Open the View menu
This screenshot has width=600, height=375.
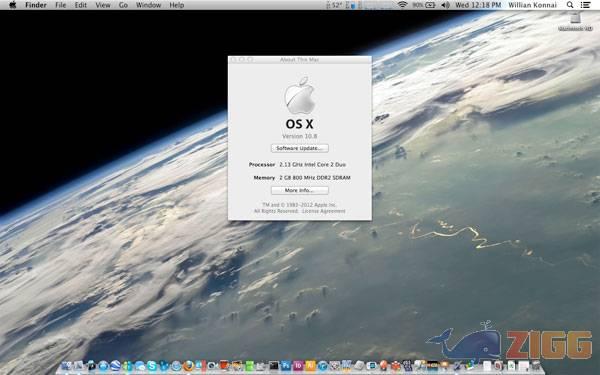[x=103, y=5]
